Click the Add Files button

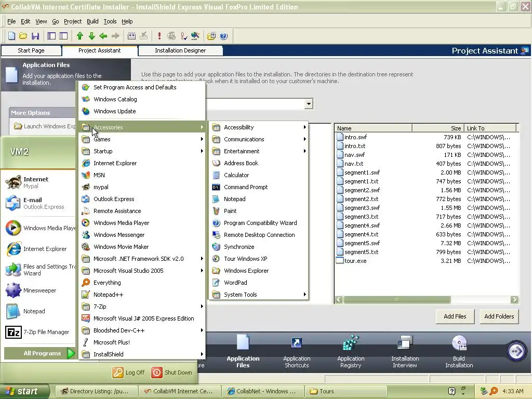[x=455, y=316]
